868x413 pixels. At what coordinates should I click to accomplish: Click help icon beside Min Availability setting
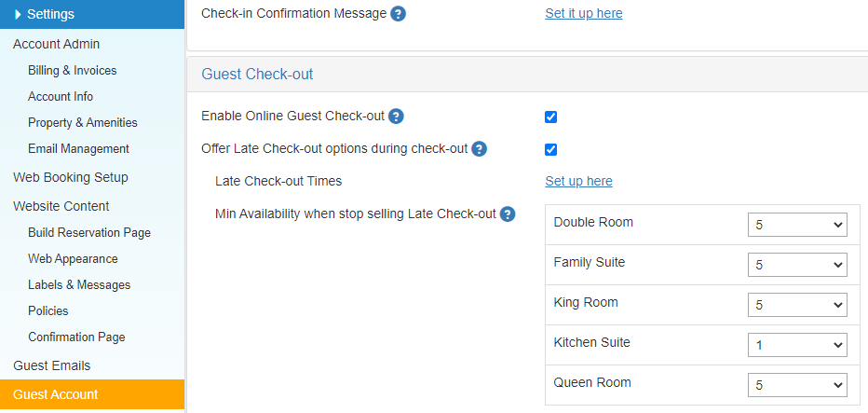(x=508, y=214)
